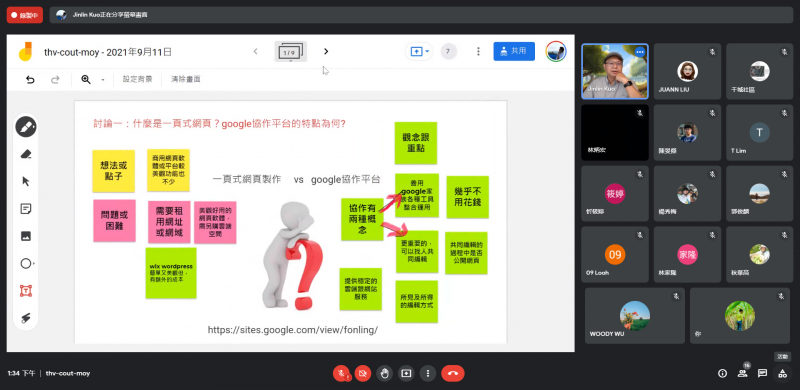Select the 協作有兩種概念 green note
The width and height of the screenshot is (800, 390).
coord(362,219)
